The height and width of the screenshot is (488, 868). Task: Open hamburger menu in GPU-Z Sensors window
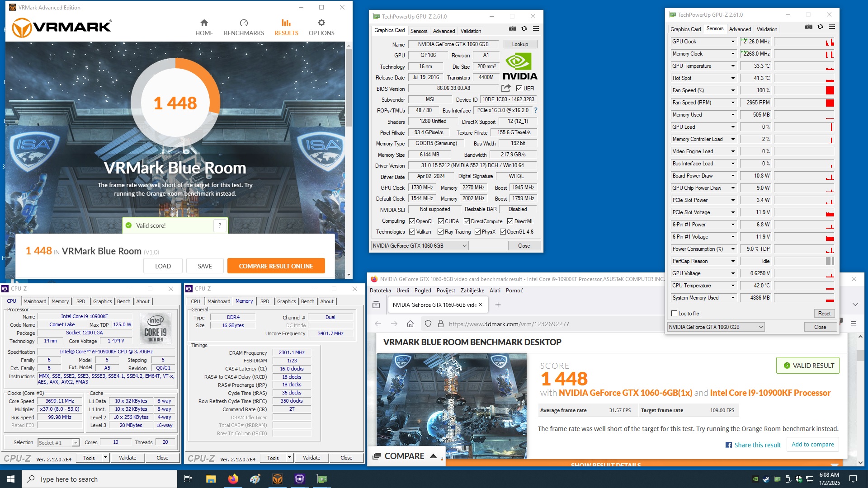pyautogui.click(x=832, y=27)
